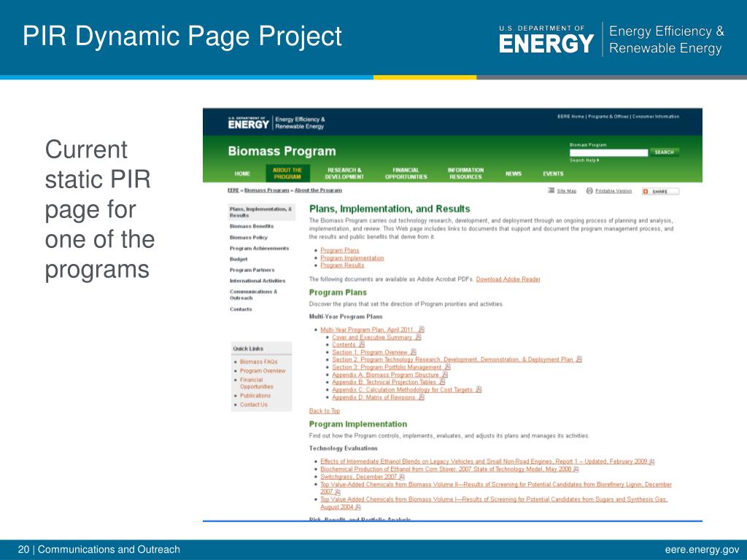The image size is (747, 560).
Task: Click the PDF icon after Section 3: Program Portfolio Management
Action: coord(447,367)
